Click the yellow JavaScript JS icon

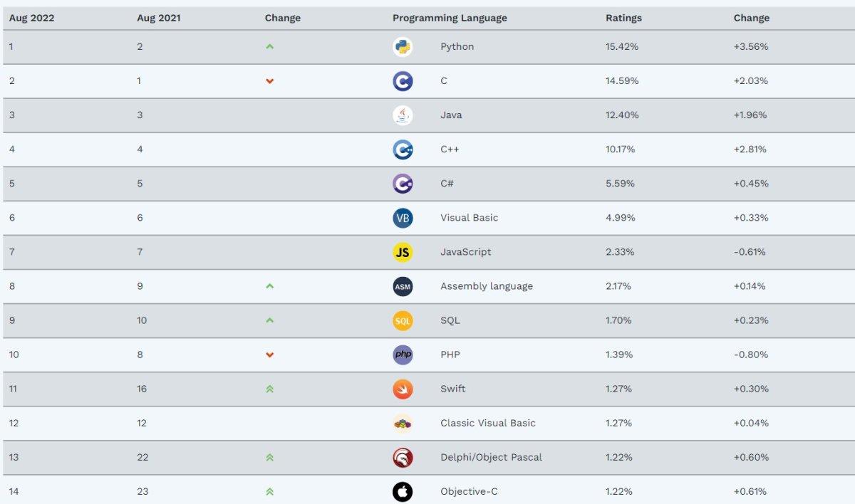[403, 252]
